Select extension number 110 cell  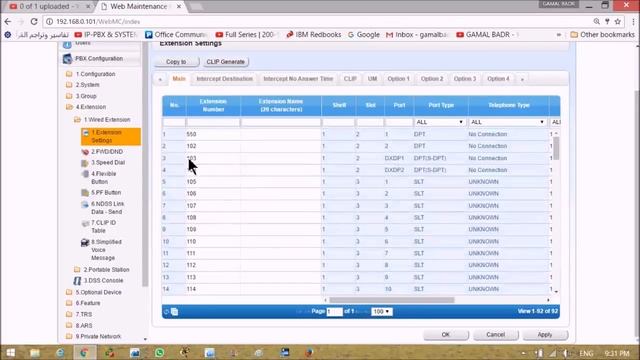[x=213, y=242]
